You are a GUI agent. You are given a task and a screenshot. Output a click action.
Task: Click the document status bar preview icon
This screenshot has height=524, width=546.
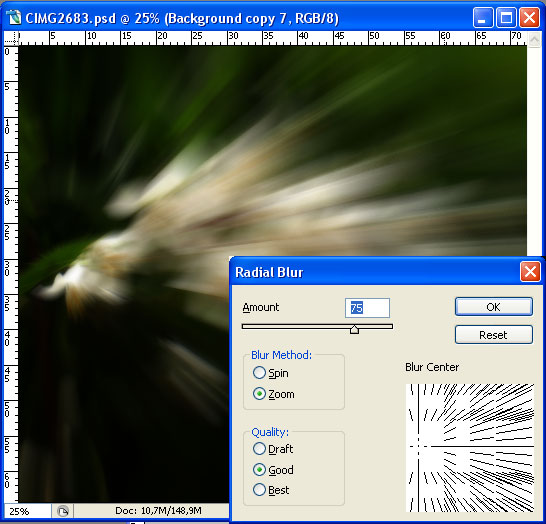(63, 511)
